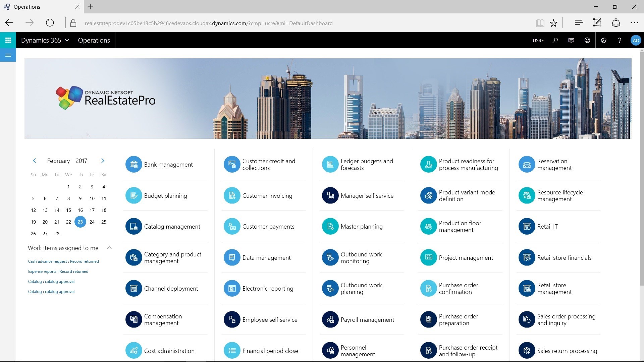Click the Bank management workspace icon

click(134, 165)
